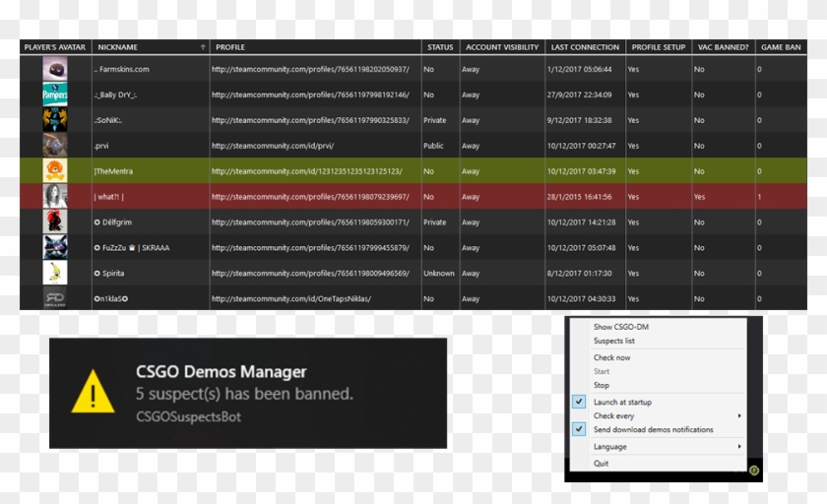Select the Spirita nickname cell
This screenshot has width=827, height=504.
(151, 273)
